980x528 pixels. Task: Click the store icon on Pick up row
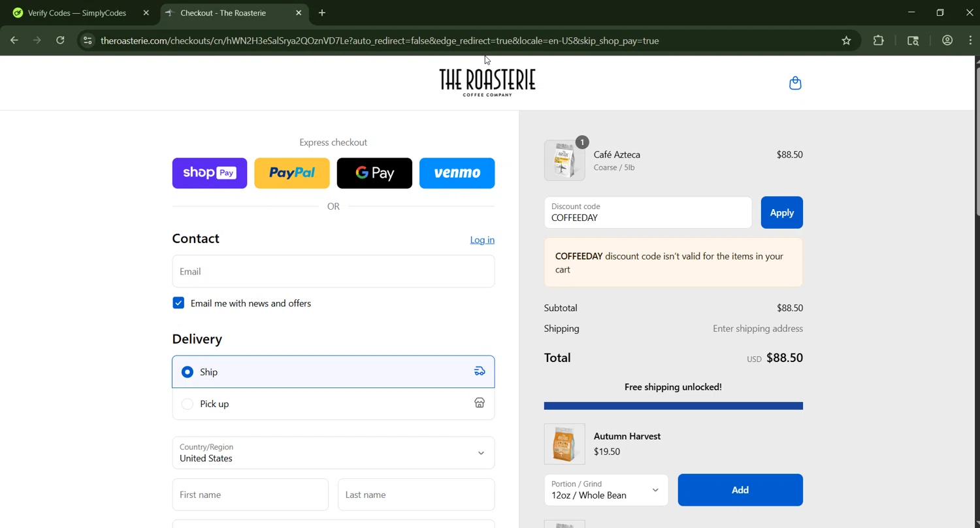click(x=480, y=403)
